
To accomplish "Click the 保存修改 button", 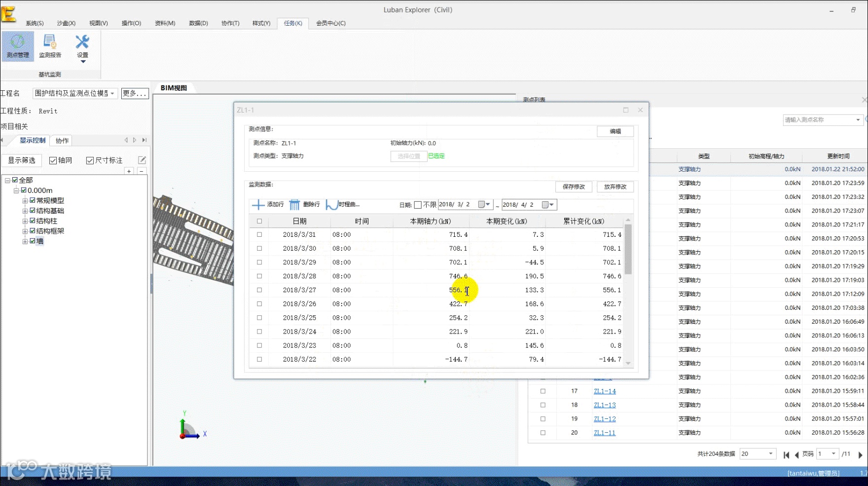I will tap(574, 187).
